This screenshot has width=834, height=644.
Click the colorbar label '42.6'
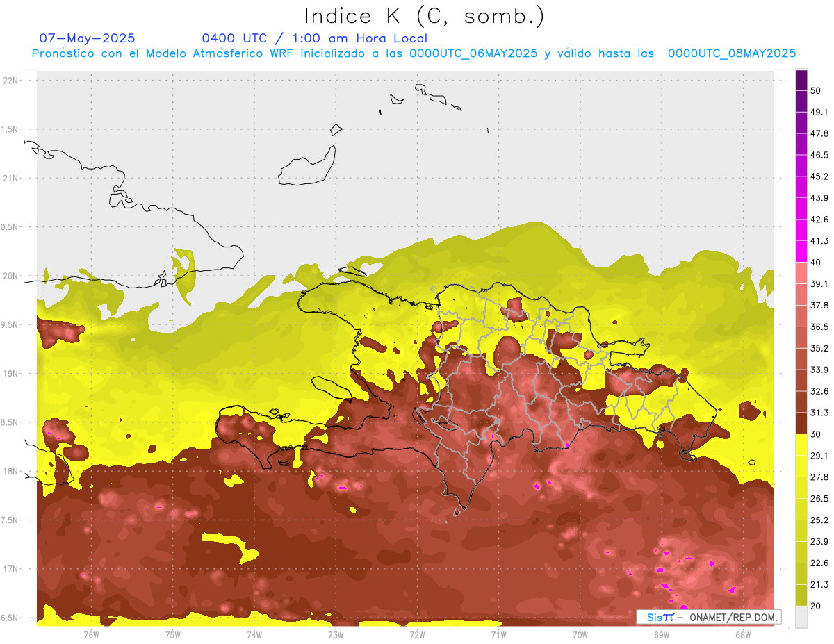pos(819,220)
